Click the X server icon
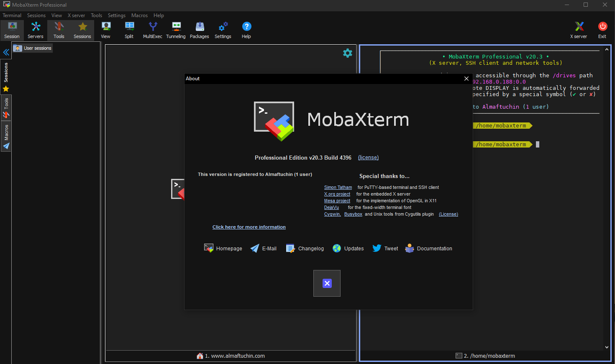The width and height of the screenshot is (615, 364). [x=579, y=31]
